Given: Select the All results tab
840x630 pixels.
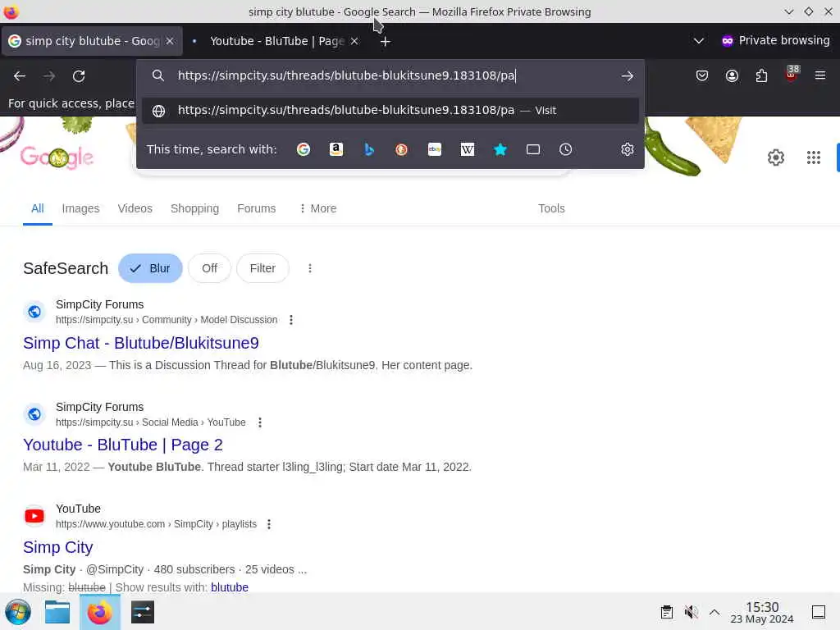Looking at the screenshot, I should (38, 208).
